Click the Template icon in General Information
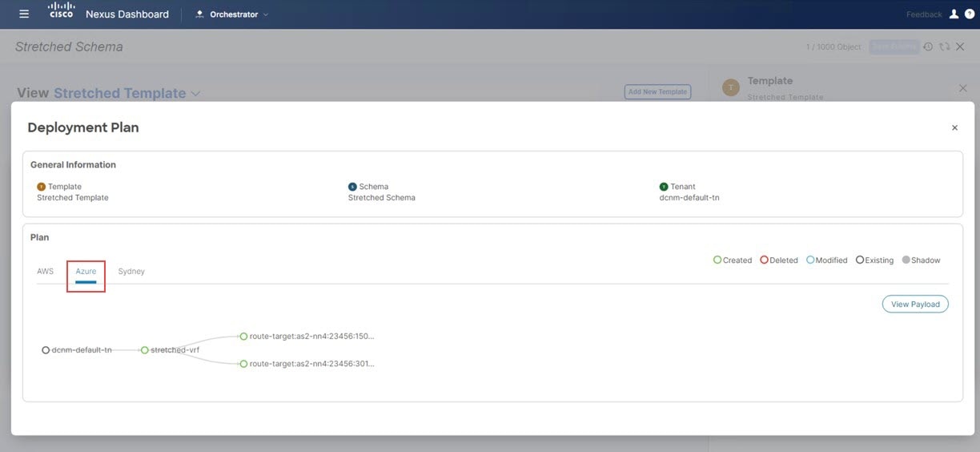The width and height of the screenshot is (980, 452). point(41,187)
